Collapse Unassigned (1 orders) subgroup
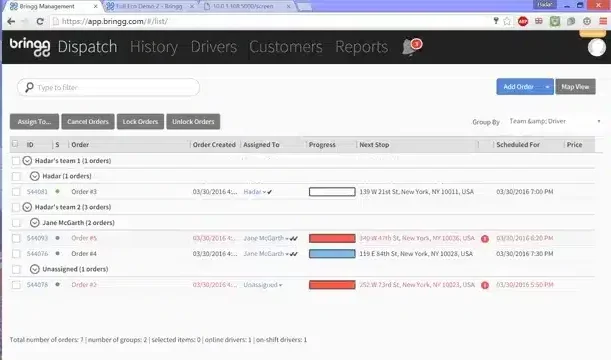This screenshot has height=360, width=611. pyautogui.click(x=35, y=269)
